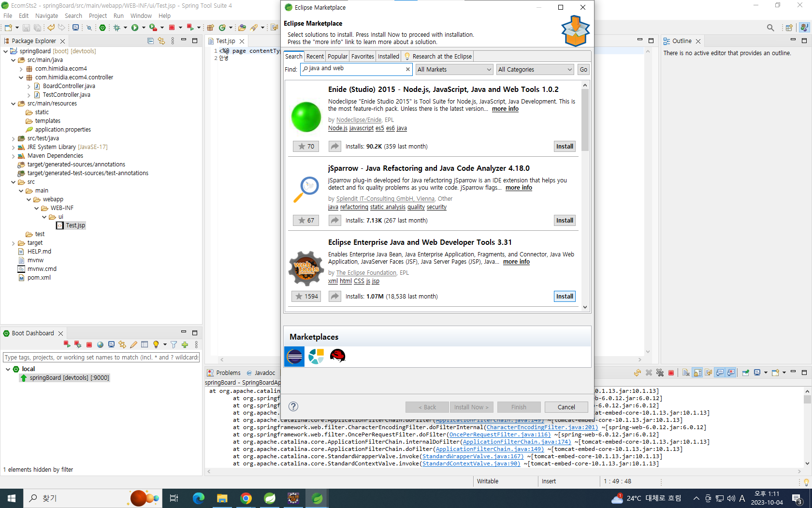This screenshot has height=508, width=812.
Task: Toggle Word Wrap in Console toolbar
Action: 709,373
